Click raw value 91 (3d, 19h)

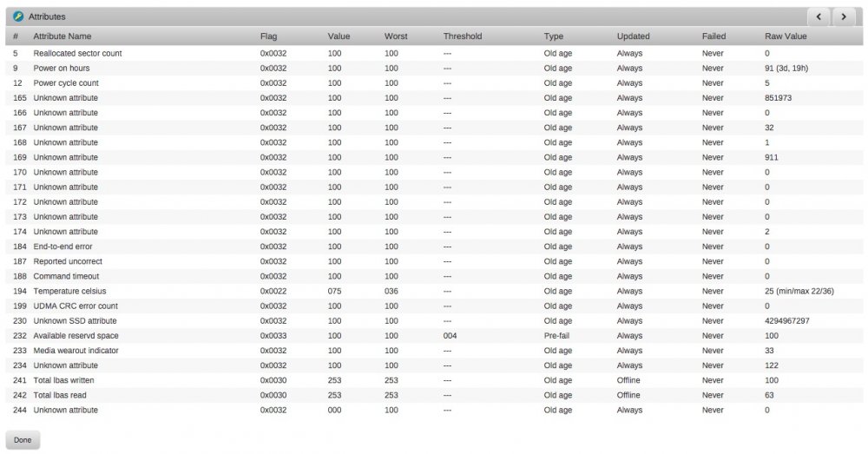coord(786,68)
